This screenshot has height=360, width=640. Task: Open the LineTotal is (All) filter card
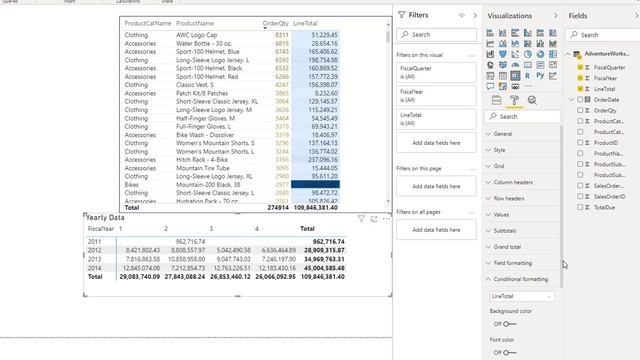click(436, 119)
